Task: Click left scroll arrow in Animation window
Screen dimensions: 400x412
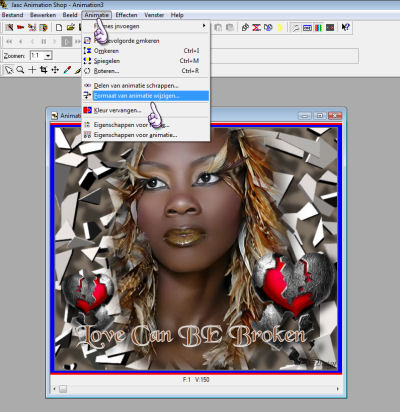Action: coord(55,389)
